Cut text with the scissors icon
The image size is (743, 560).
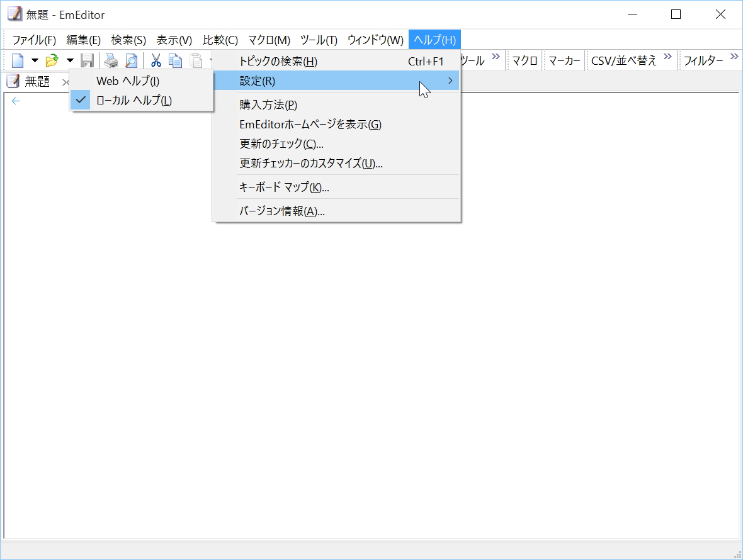156,60
